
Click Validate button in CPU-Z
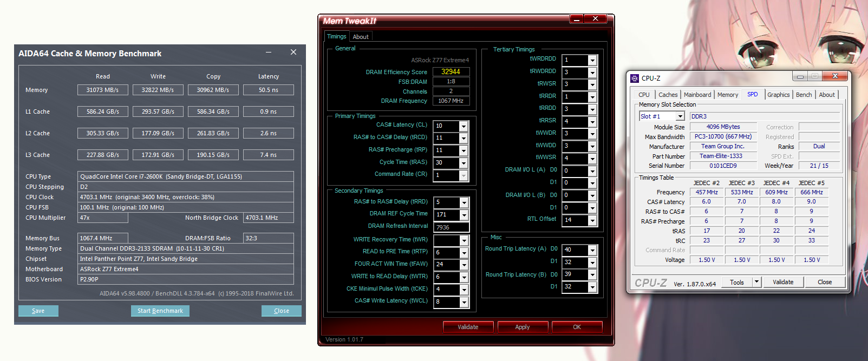[783, 282]
